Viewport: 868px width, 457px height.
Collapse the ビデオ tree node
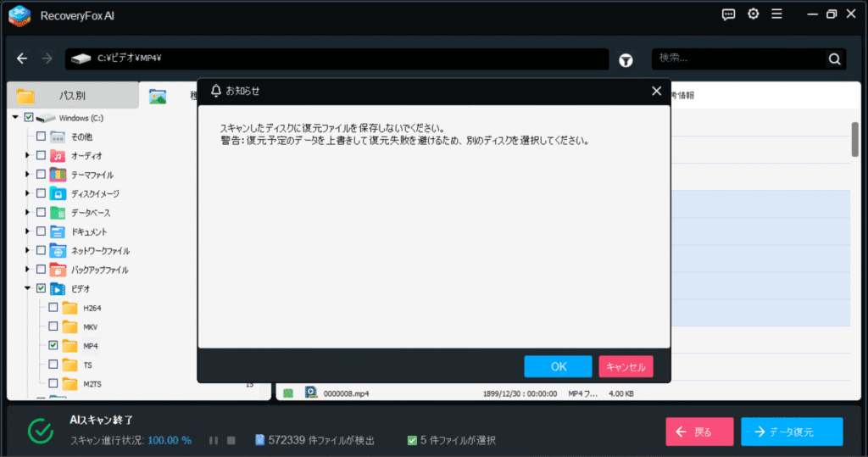(28, 288)
